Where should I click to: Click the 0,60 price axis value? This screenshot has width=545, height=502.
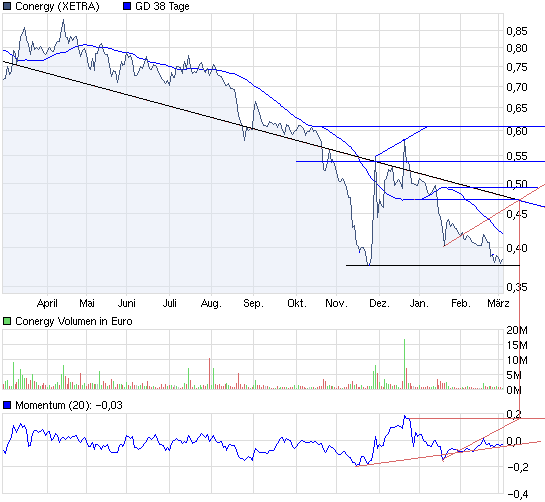click(517, 131)
